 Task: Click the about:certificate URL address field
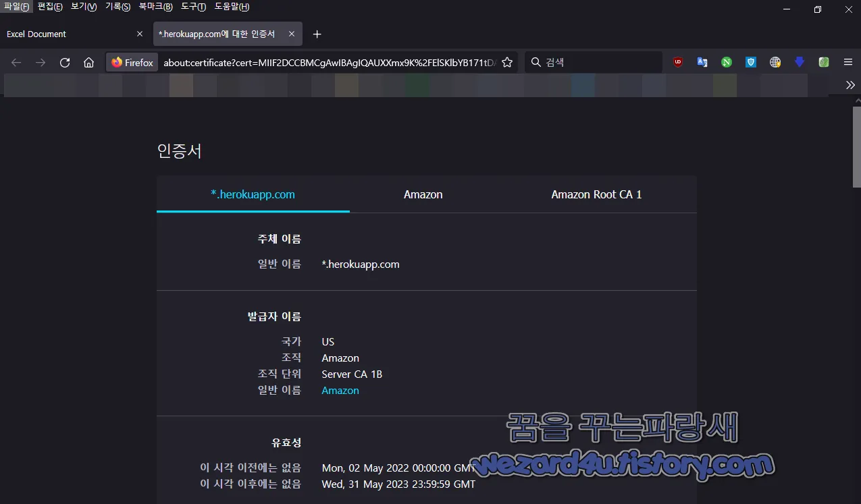[x=330, y=62]
